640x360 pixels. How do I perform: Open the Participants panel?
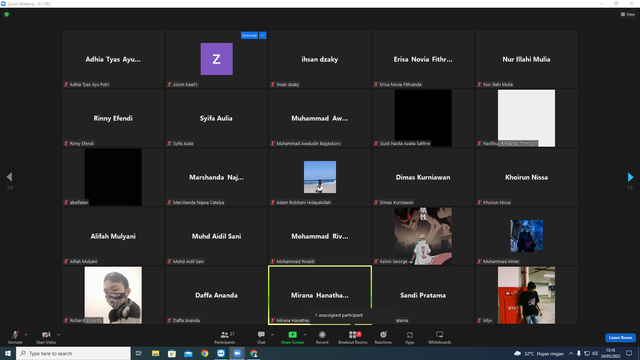(x=224, y=337)
